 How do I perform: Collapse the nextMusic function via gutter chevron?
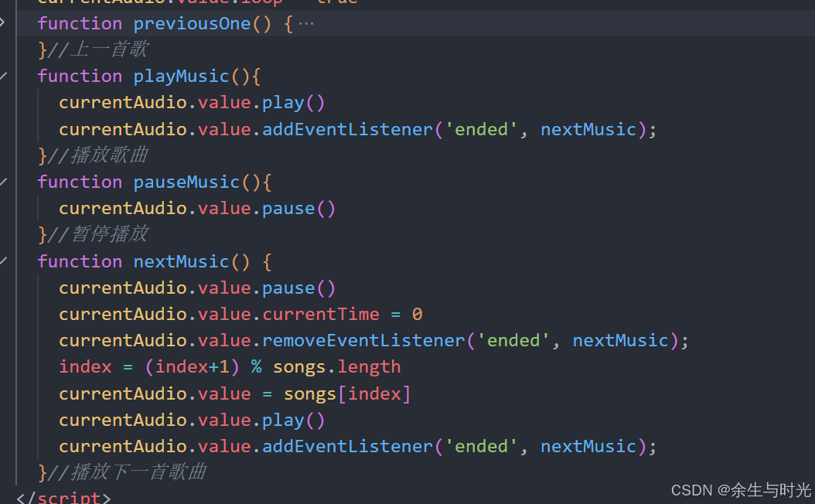coord(5,261)
